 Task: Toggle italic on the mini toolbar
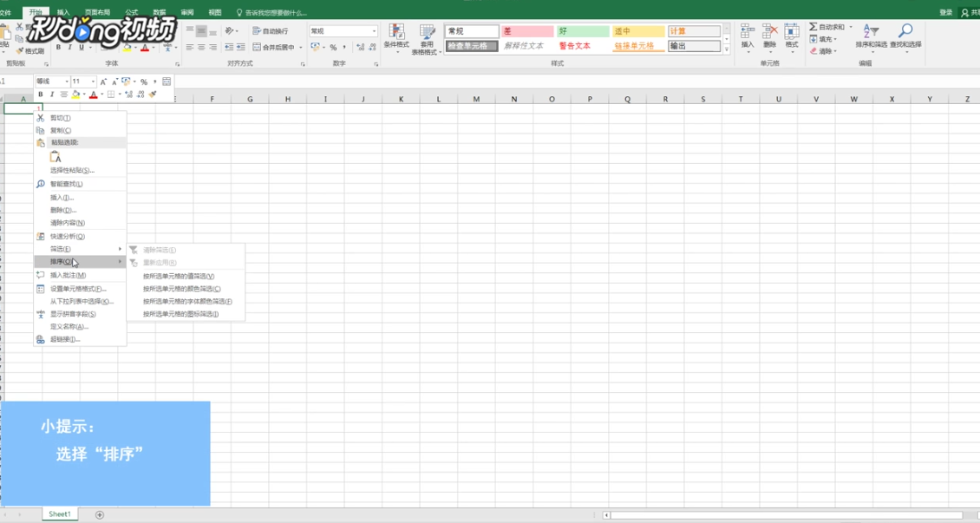(x=52, y=95)
